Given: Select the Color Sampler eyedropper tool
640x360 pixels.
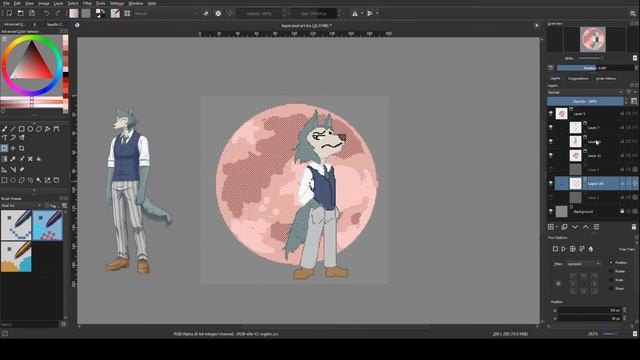Looking at the screenshot, I should pyautogui.click(x=13, y=159).
